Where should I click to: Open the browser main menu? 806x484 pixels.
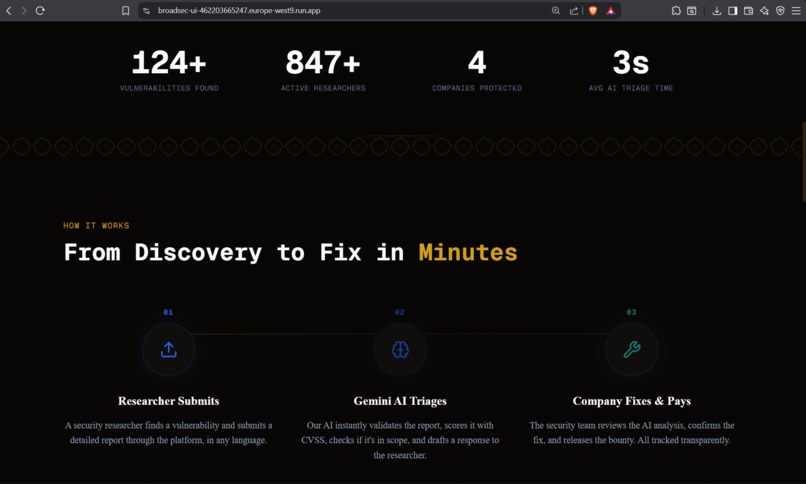[796, 10]
